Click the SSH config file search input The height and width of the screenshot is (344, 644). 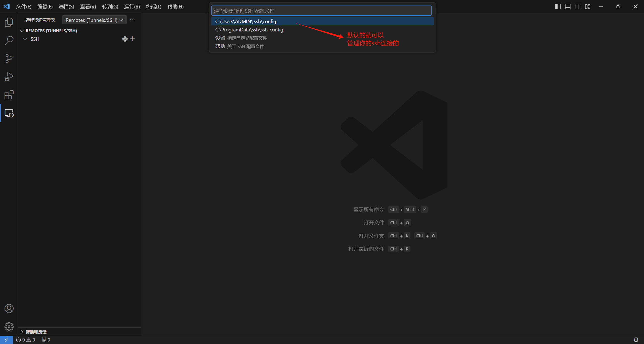point(321,11)
